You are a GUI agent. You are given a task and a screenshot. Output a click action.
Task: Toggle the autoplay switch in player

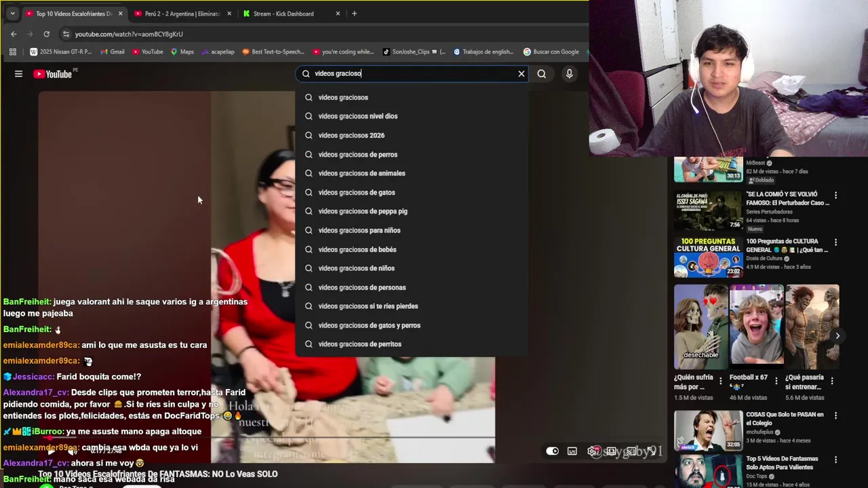(553, 451)
